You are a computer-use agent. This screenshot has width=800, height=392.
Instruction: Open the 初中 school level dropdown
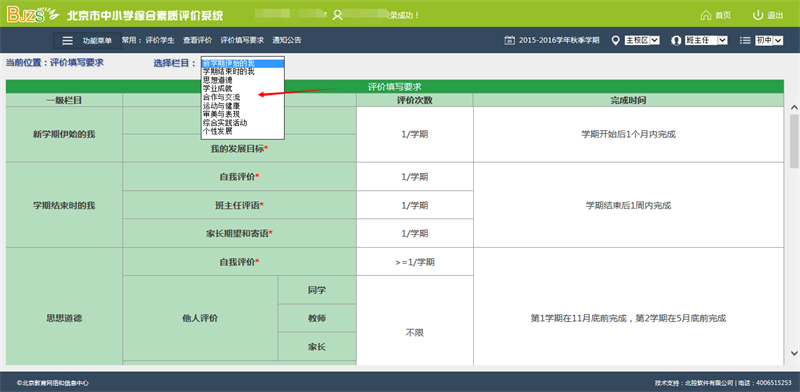pos(769,40)
